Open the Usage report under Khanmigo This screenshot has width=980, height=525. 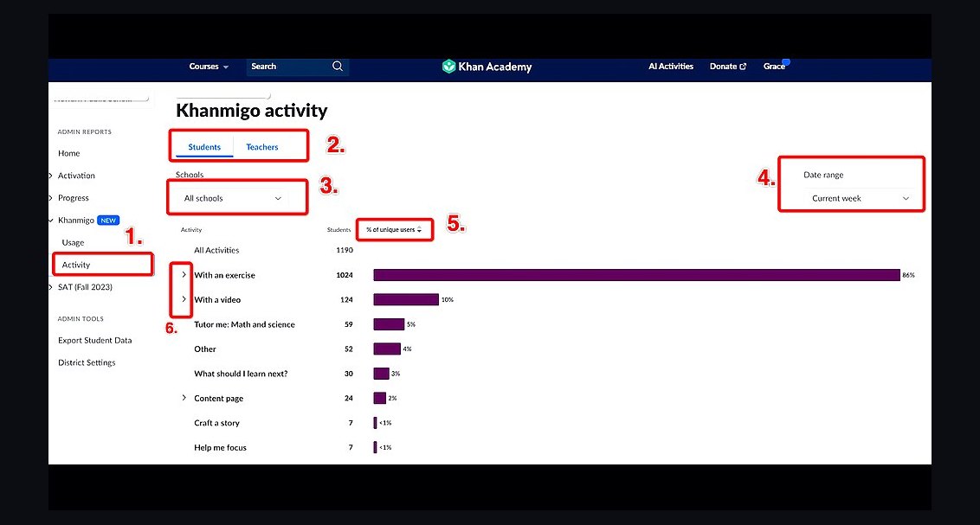[73, 243]
